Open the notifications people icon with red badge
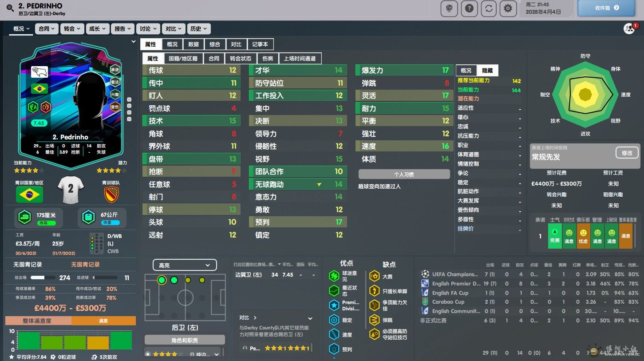The width and height of the screenshot is (644, 361). tap(629, 29)
